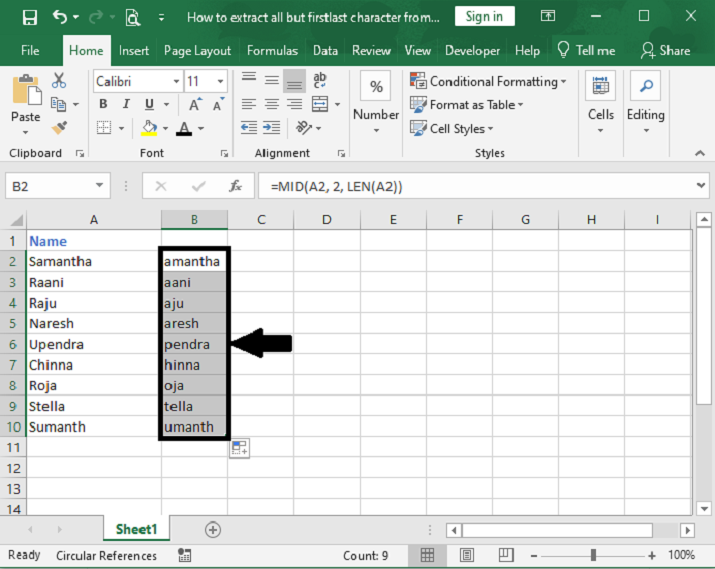This screenshot has height=569, width=715.
Task: Toggle Italic formatting
Action: click(x=127, y=105)
